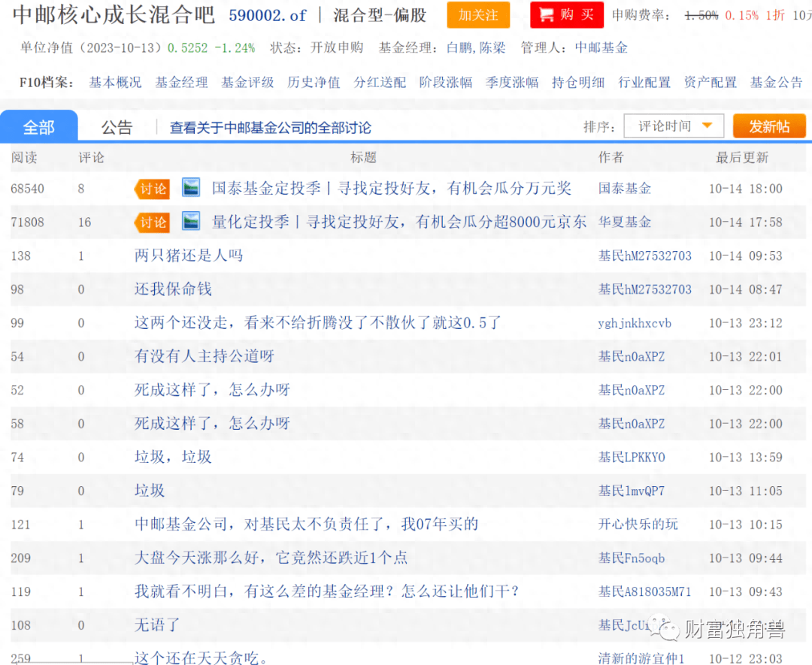
Task: Click the 讨论 tag on 华夏基金 post
Action: [x=153, y=222]
